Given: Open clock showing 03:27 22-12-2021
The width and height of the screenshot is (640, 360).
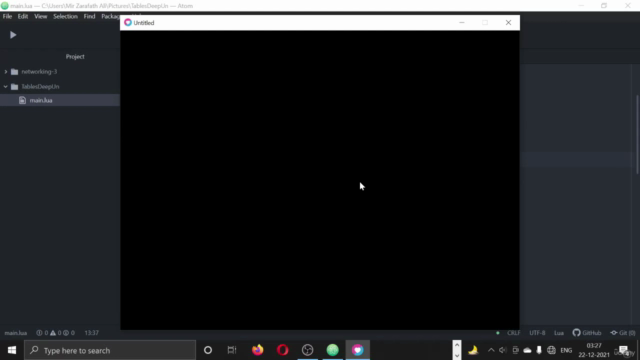Looking at the screenshot, I should coord(594,350).
